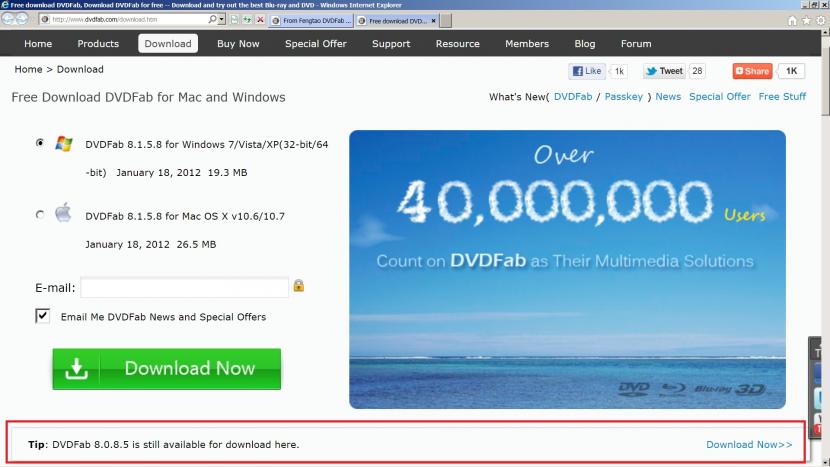Close the Free download DVD tab
Image resolution: width=830 pixels, height=467 pixels.
click(434, 21)
